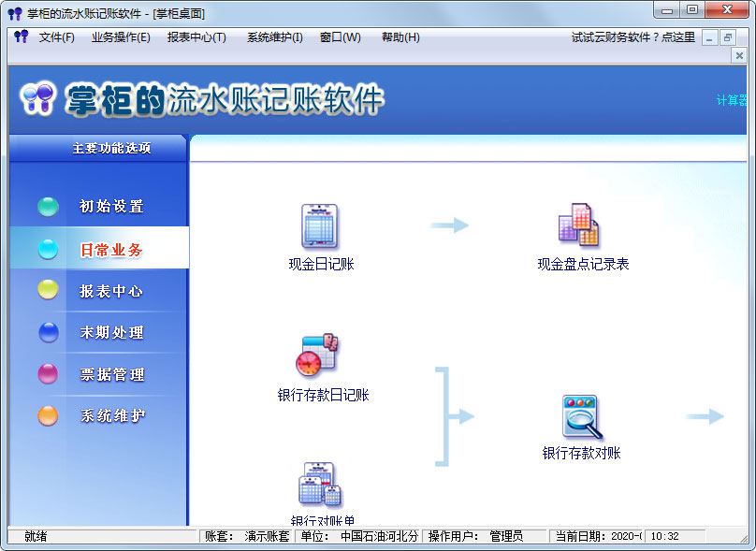Click the 银行存款日记账 text label
The width and height of the screenshot is (756, 551).
tap(323, 396)
